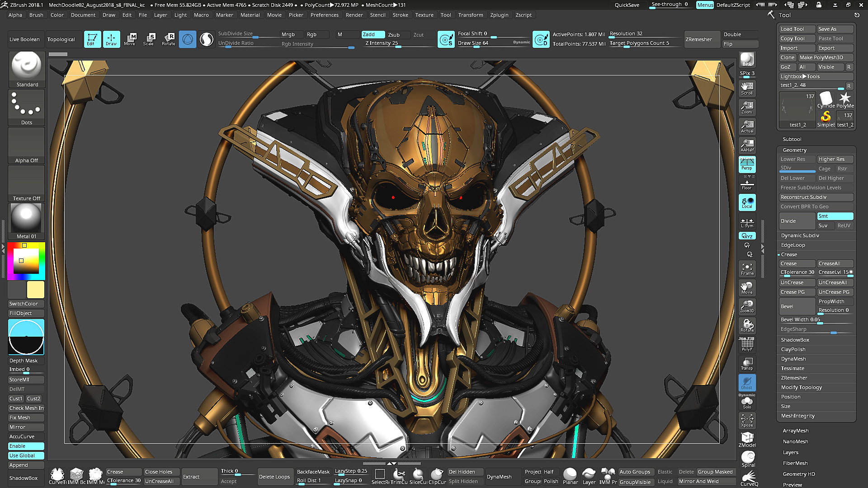Open the Alpha Off selector
This screenshot has width=868, height=488.
click(27, 145)
